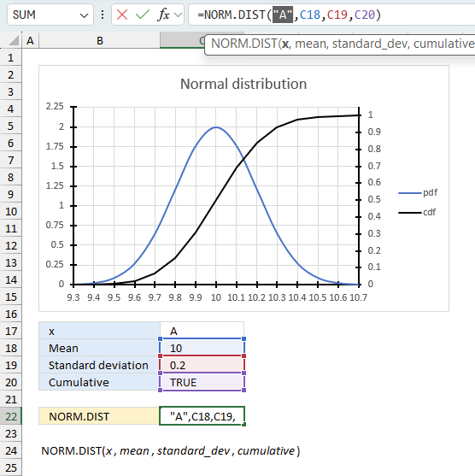The image size is (475, 476).
Task: Select column B header
Action: click(x=100, y=40)
